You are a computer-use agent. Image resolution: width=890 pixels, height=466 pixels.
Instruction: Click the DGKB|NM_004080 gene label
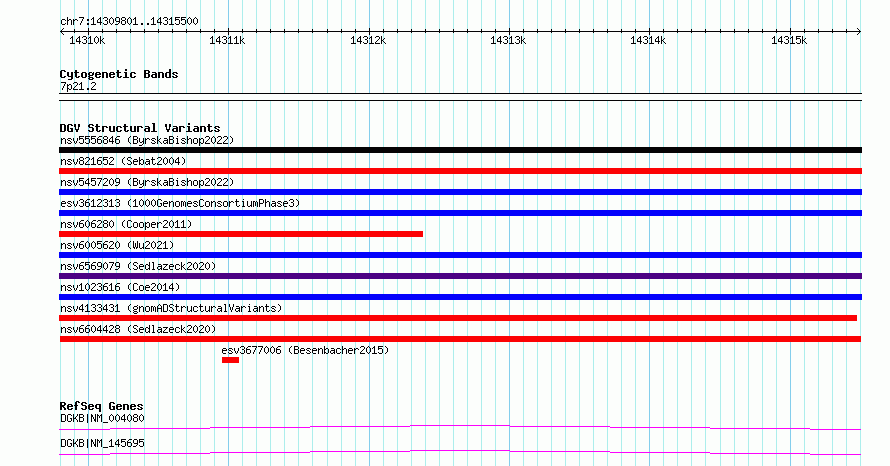pos(102,418)
